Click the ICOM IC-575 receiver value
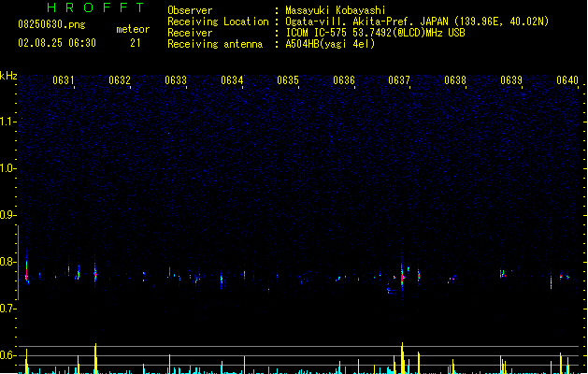Image resolution: width=588 pixels, height=374 pixels. [375, 33]
